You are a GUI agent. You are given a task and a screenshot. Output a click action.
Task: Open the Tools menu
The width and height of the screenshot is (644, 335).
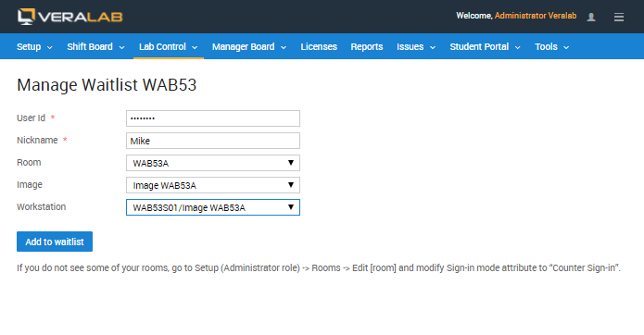click(x=551, y=47)
